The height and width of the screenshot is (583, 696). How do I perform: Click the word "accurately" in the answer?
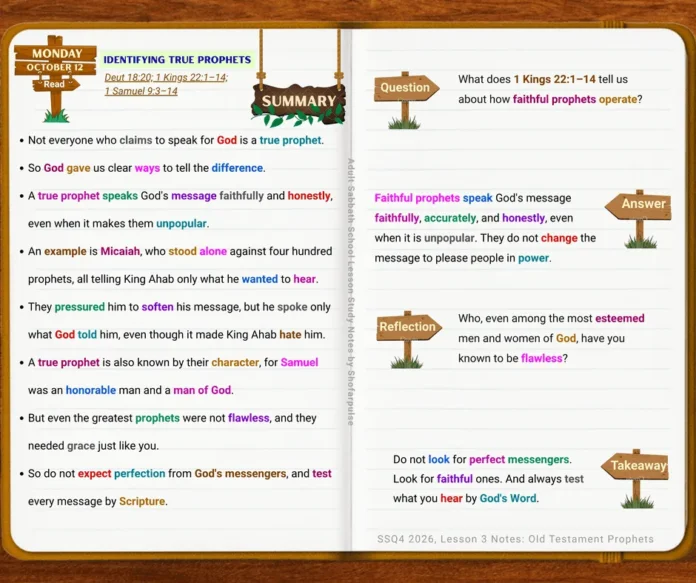click(x=450, y=218)
